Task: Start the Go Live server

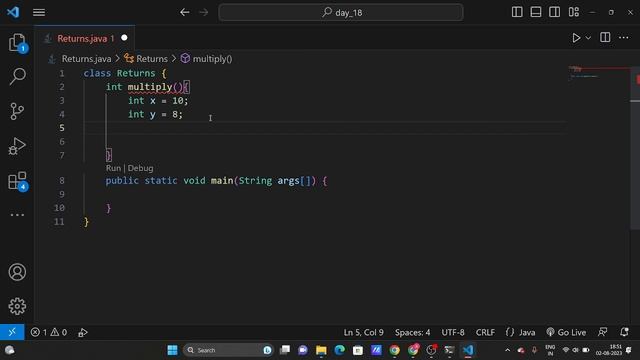Action: coord(566,332)
